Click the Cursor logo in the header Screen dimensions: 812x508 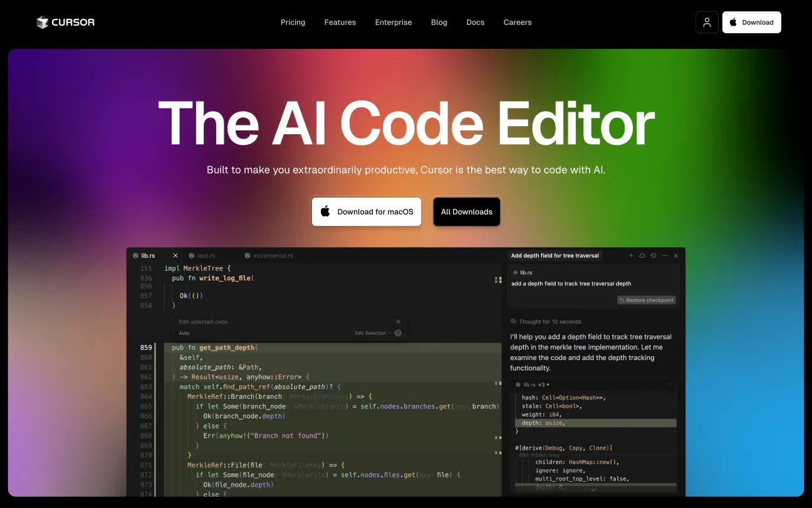pyautogui.click(x=65, y=23)
